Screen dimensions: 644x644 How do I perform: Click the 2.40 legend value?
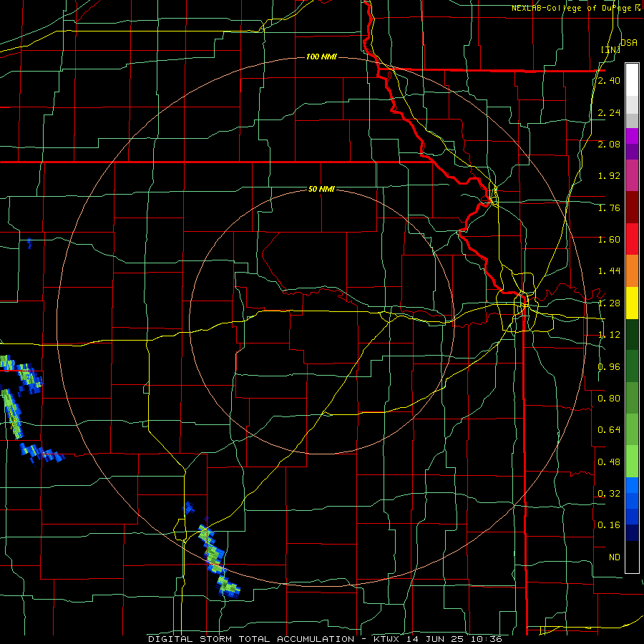click(609, 80)
